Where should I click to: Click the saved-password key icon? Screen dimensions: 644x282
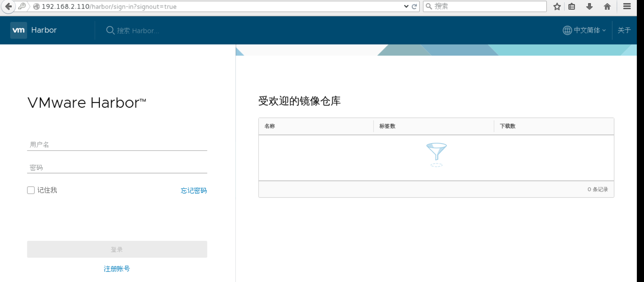[x=22, y=6]
